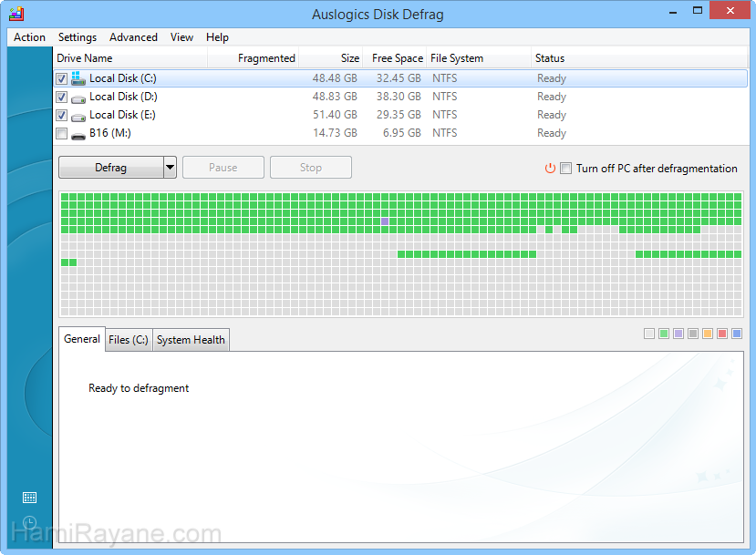756x555 pixels.
Task: Click the Ready to defragment status text
Action: 139,388
